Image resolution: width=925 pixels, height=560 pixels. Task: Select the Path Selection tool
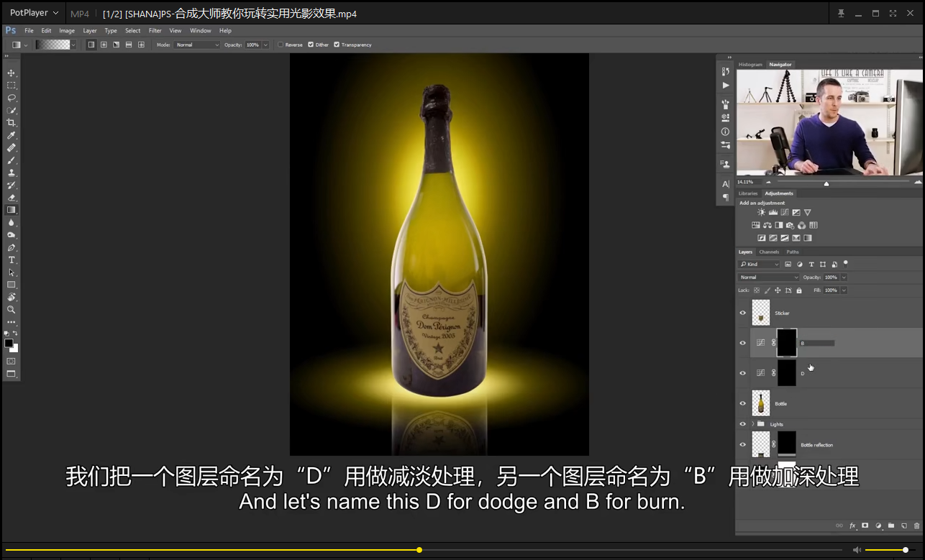(12, 272)
